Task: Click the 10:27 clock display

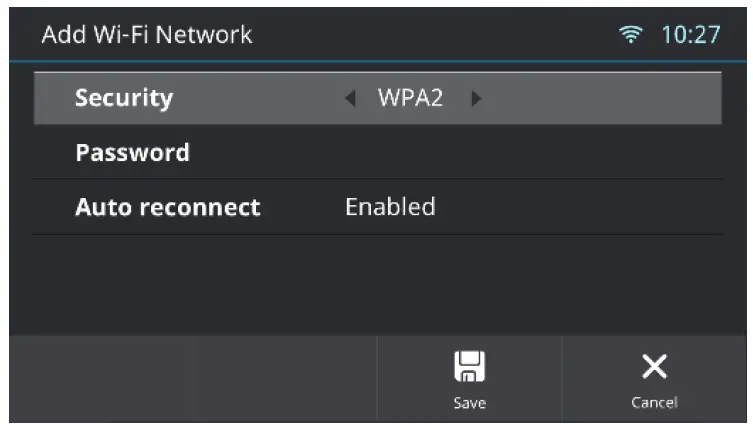Action: click(x=690, y=35)
